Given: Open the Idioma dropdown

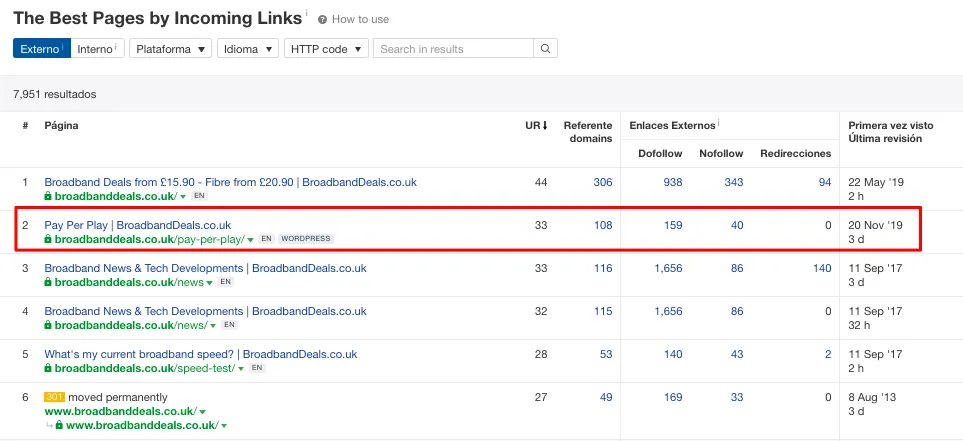Looking at the screenshot, I should [248, 49].
